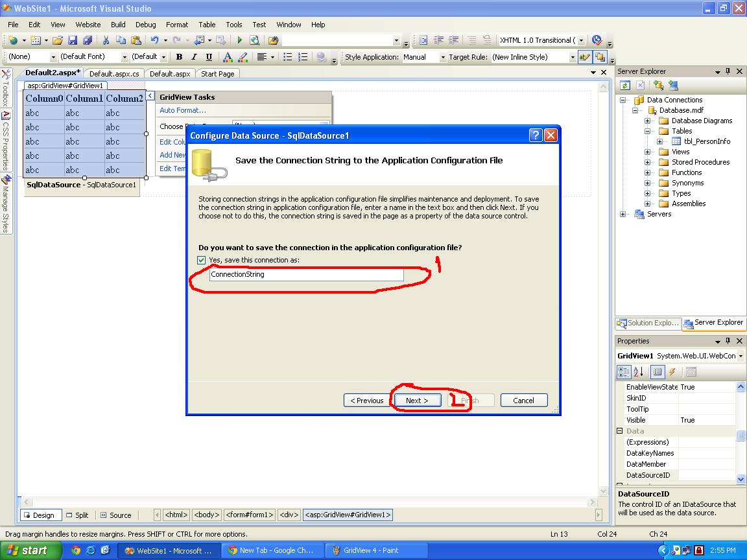Screen dimensions: 747x560
Task: Click the Background Color highlighter icon
Action: pyautogui.click(x=243, y=57)
